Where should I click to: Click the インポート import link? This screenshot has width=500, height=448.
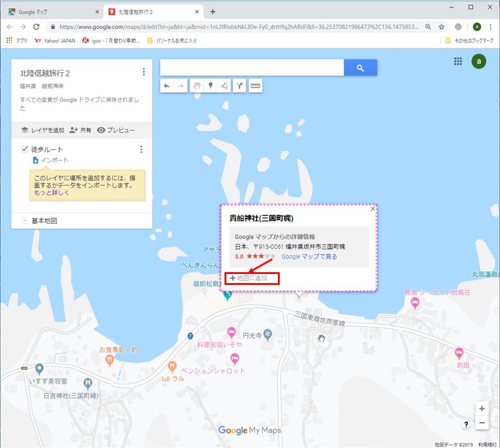(50, 160)
